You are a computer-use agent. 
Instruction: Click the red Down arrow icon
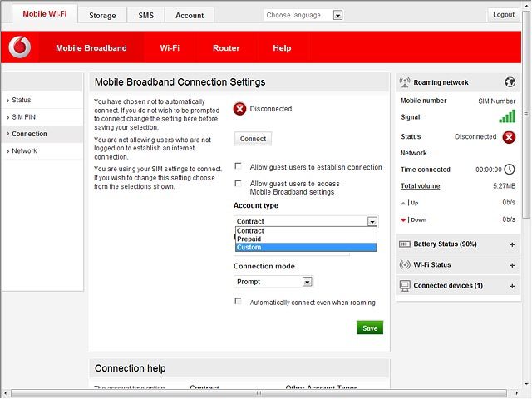click(402, 220)
